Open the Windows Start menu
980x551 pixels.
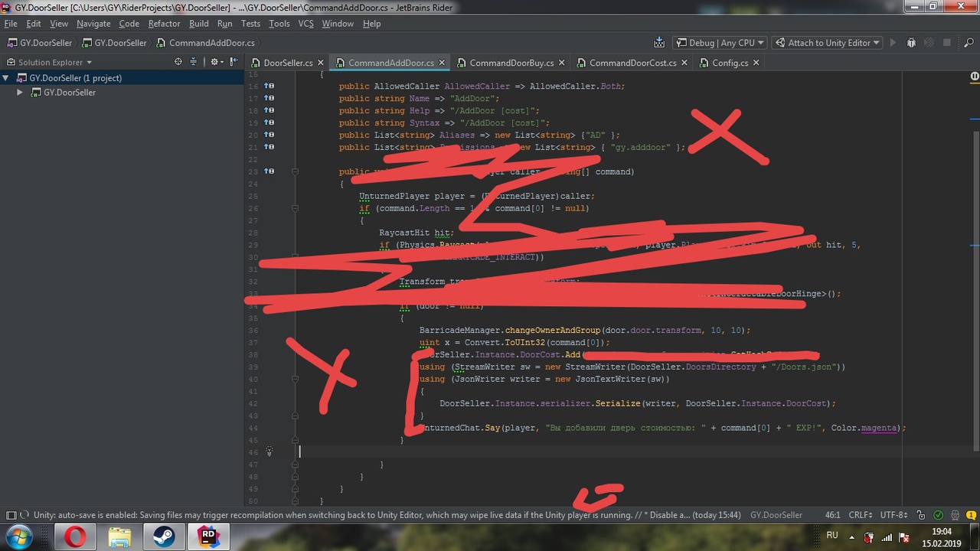point(18,536)
